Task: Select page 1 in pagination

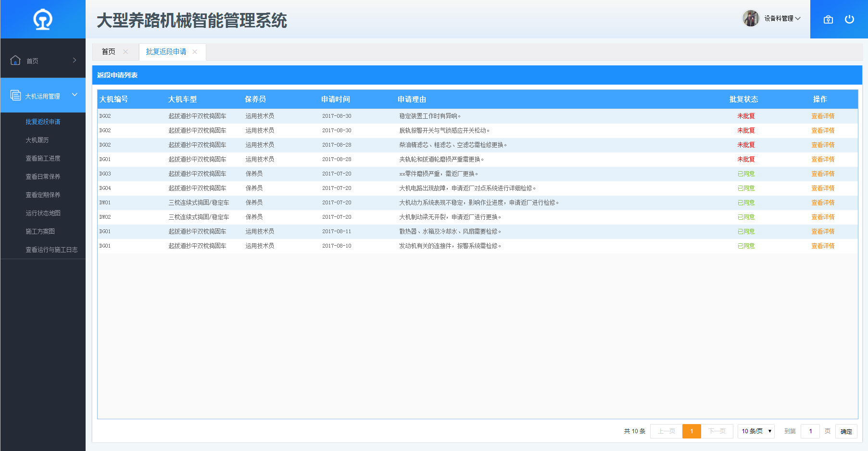Action: [x=692, y=431]
